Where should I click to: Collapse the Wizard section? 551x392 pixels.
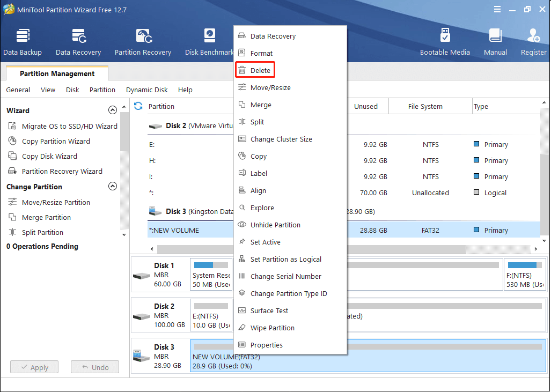click(x=113, y=110)
